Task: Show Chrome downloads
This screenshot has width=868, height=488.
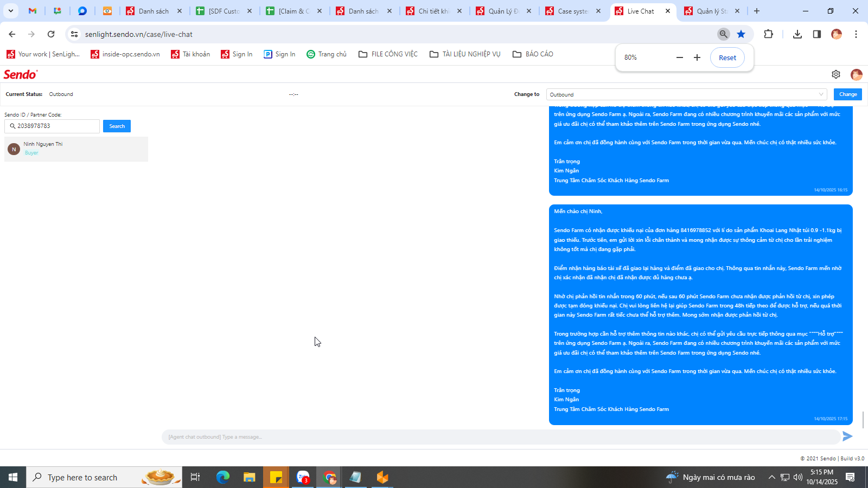Action: 797,34
